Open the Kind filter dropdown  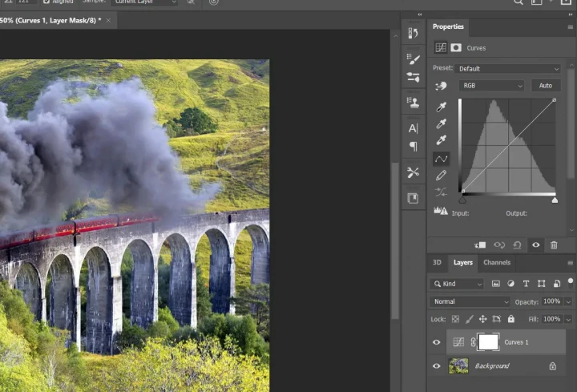click(457, 284)
